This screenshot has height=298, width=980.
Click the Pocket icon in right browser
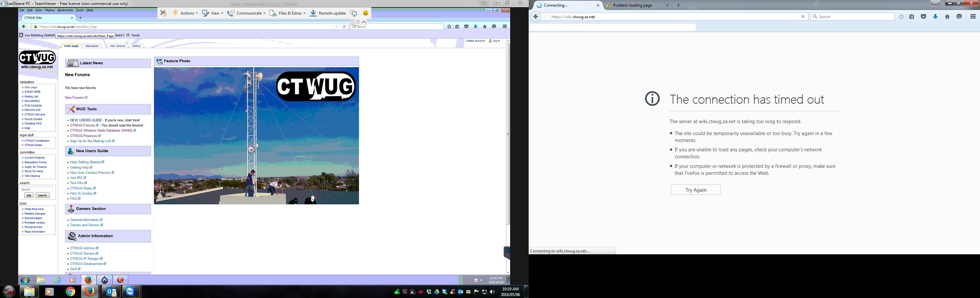tap(923, 17)
